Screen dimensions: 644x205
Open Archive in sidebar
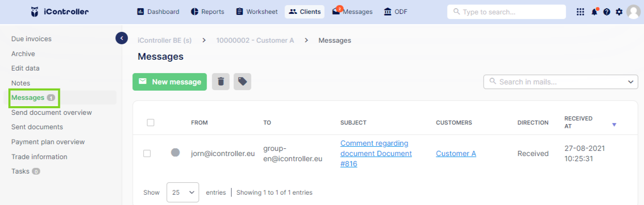click(23, 54)
